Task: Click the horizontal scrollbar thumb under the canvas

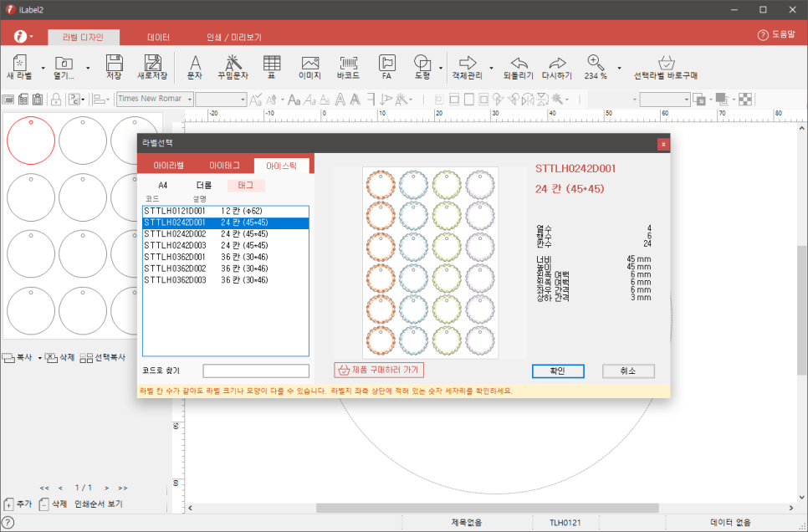Action: (488, 509)
